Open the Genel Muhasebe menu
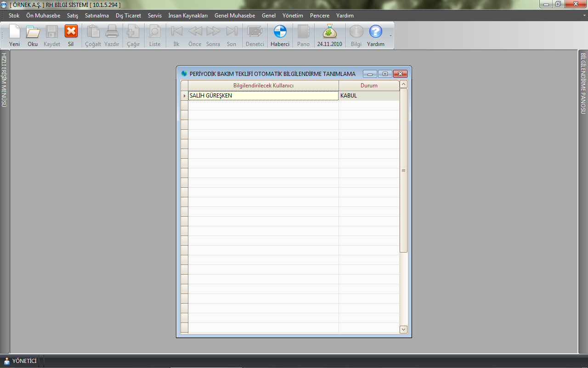 point(234,16)
